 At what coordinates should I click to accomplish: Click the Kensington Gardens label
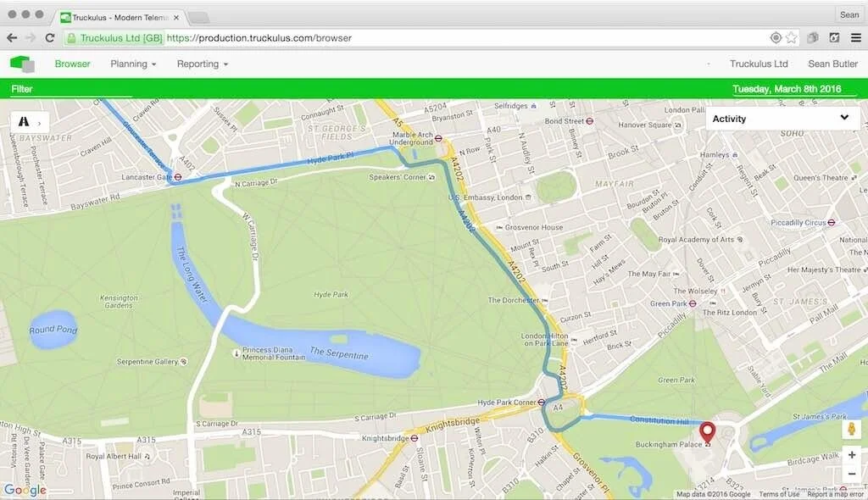pyautogui.click(x=119, y=301)
